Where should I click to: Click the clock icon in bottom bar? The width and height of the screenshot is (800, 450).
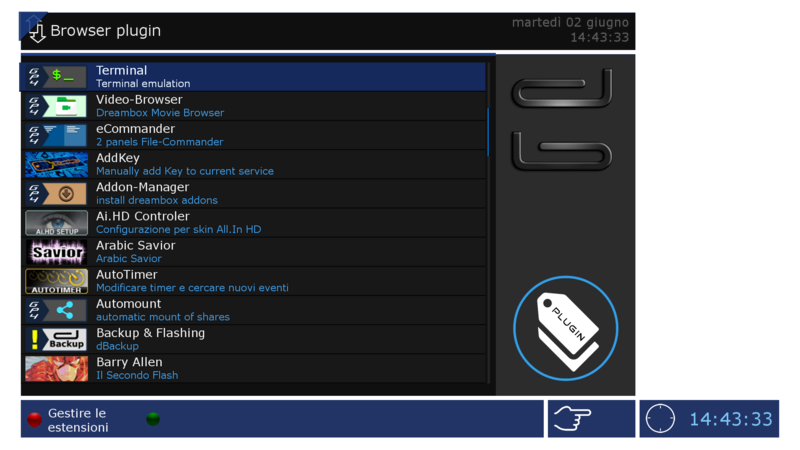[660, 418]
